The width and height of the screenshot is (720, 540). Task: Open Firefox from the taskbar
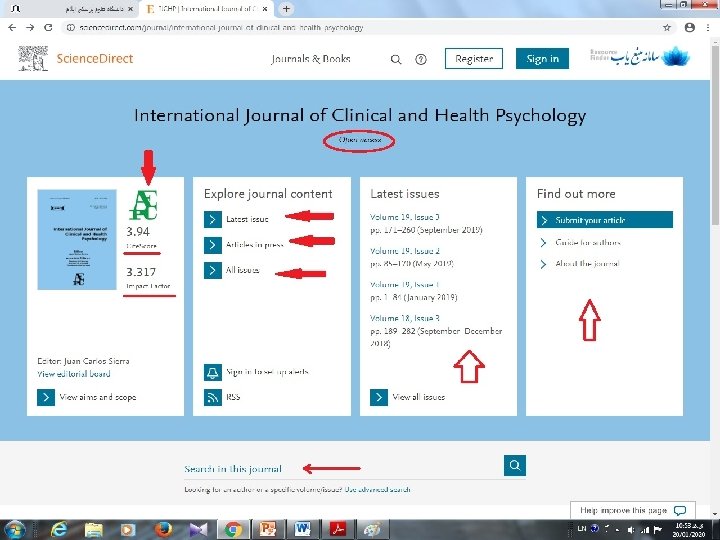pos(163,530)
